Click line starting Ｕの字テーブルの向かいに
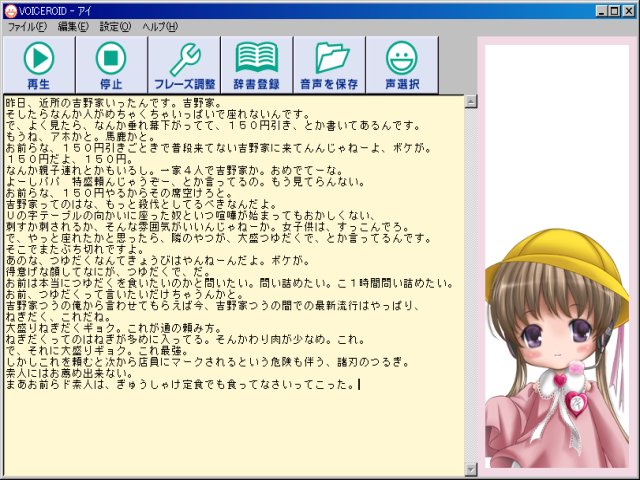Viewport: 640px width, 480px height. coord(190,215)
